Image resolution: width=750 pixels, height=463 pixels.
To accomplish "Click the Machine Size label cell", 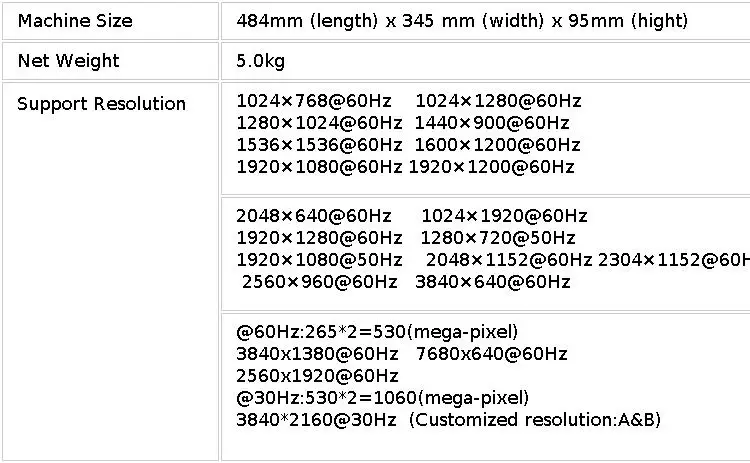I will point(110,21).
